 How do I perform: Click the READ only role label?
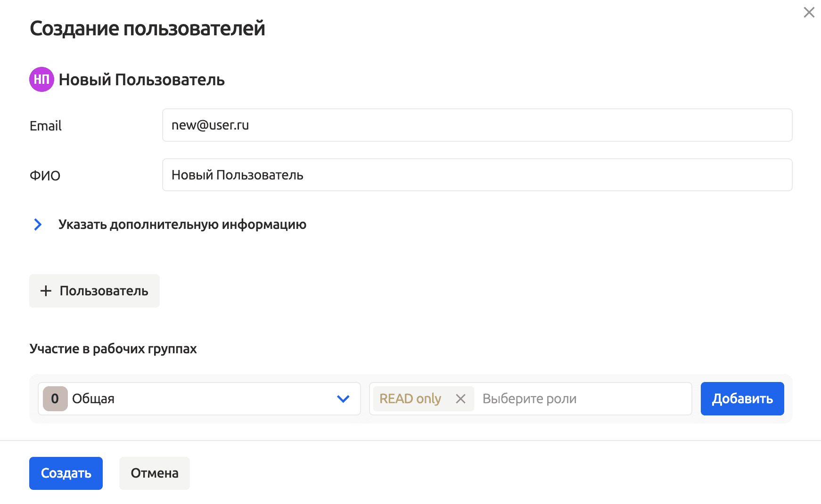click(410, 398)
